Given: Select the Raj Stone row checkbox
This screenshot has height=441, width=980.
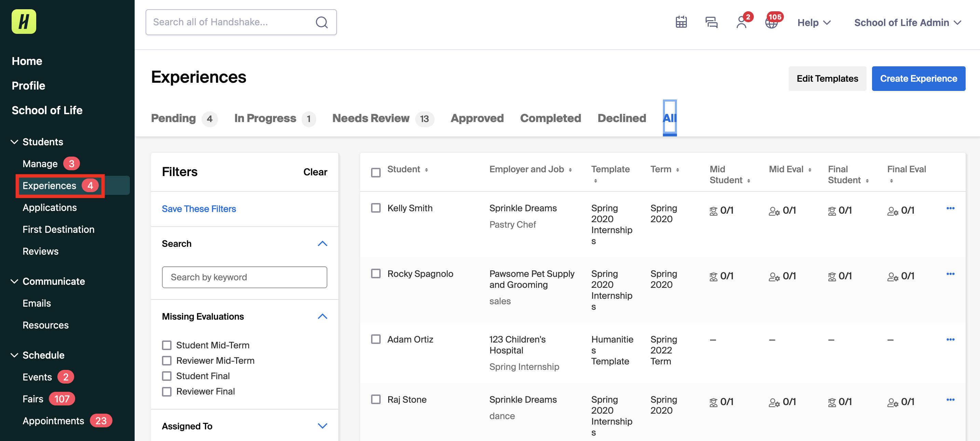Looking at the screenshot, I should [x=376, y=399].
